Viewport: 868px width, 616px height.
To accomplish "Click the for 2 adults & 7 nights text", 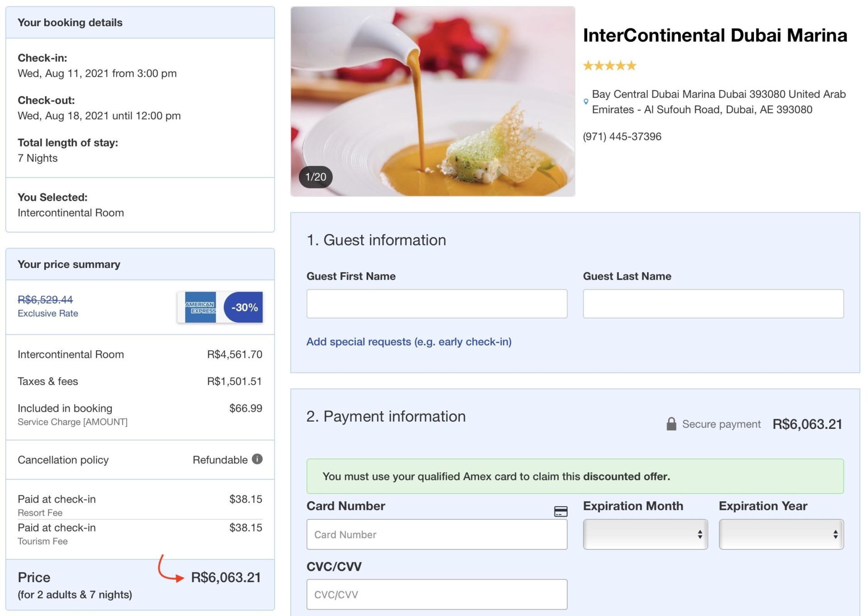I will pyautogui.click(x=75, y=594).
